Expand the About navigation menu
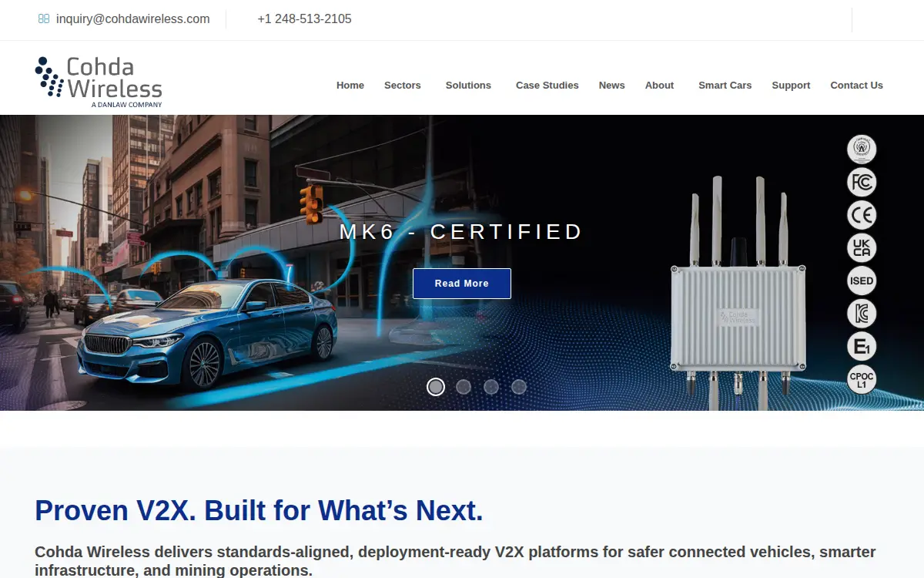The height and width of the screenshot is (578, 924). pos(660,86)
